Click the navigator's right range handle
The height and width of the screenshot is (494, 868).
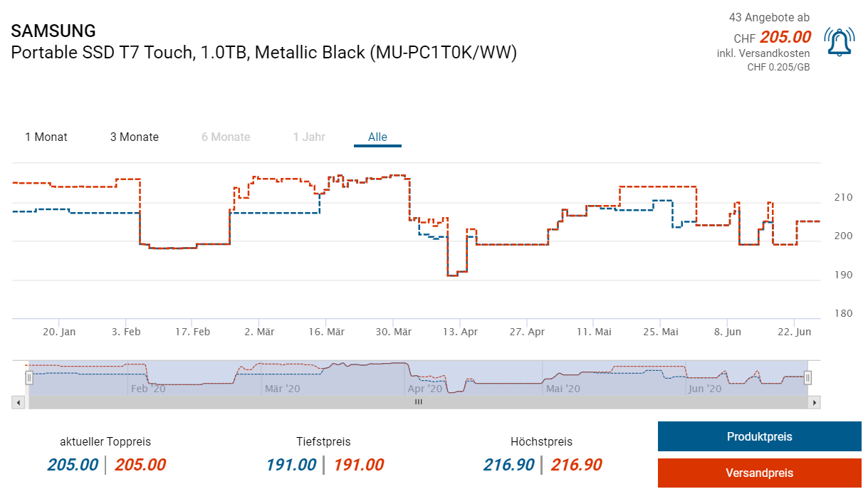[807, 378]
